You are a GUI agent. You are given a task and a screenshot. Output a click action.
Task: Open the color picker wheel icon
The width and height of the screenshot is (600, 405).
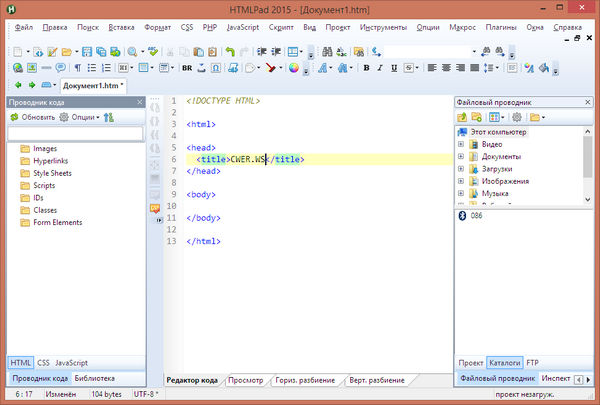click(x=294, y=69)
